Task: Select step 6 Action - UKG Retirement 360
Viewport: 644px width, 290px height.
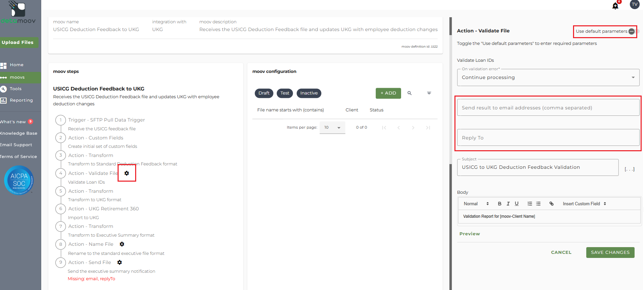Action: [x=103, y=209]
